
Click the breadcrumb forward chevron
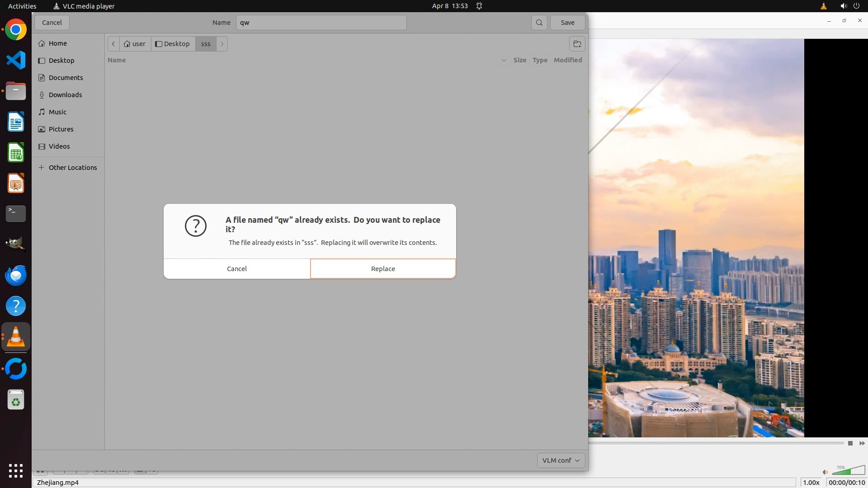pyautogui.click(x=222, y=44)
